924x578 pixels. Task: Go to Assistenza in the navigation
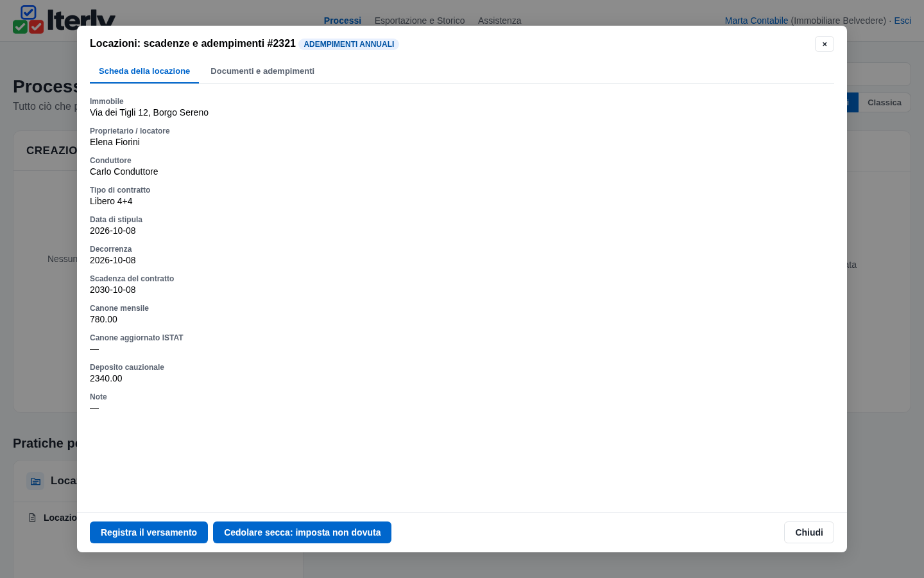(499, 21)
